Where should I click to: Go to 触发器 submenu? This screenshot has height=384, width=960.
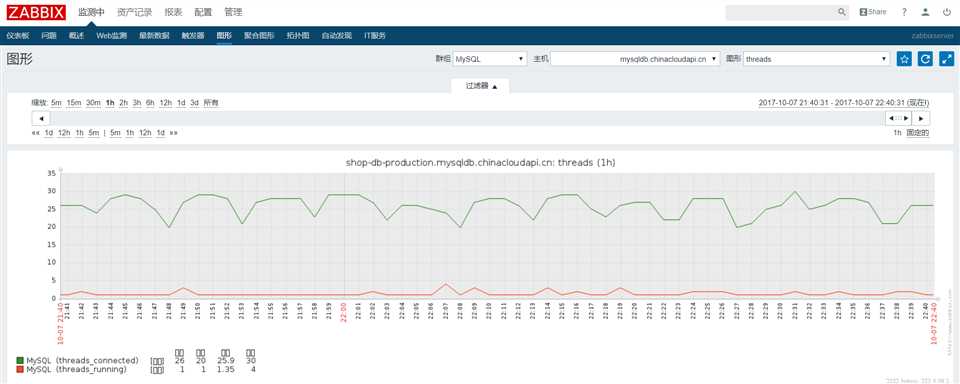193,36
